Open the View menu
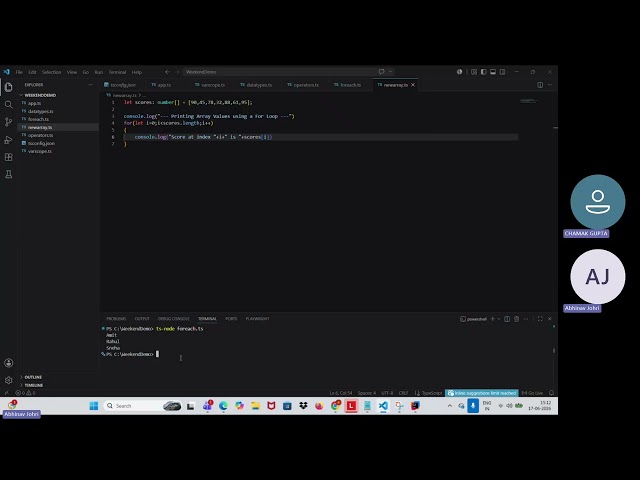 coord(72,72)
